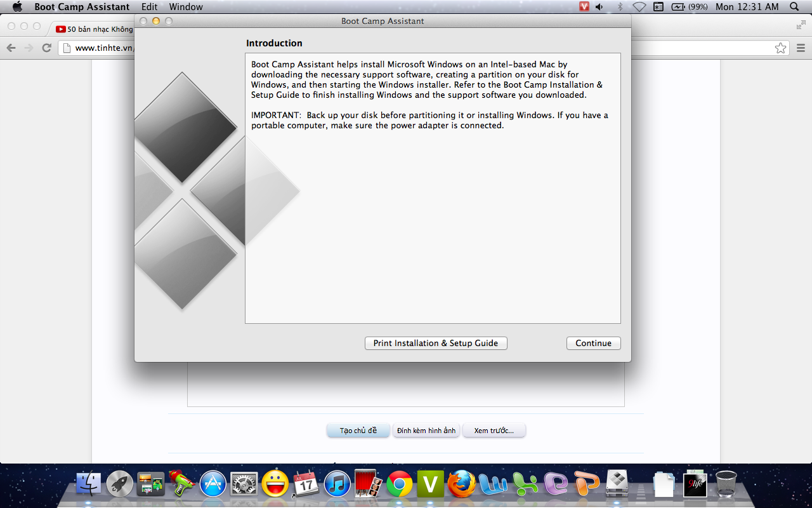The image size is (812, 508).
Task: Click the red V icon in menu bar
Action: coord(584,7)
